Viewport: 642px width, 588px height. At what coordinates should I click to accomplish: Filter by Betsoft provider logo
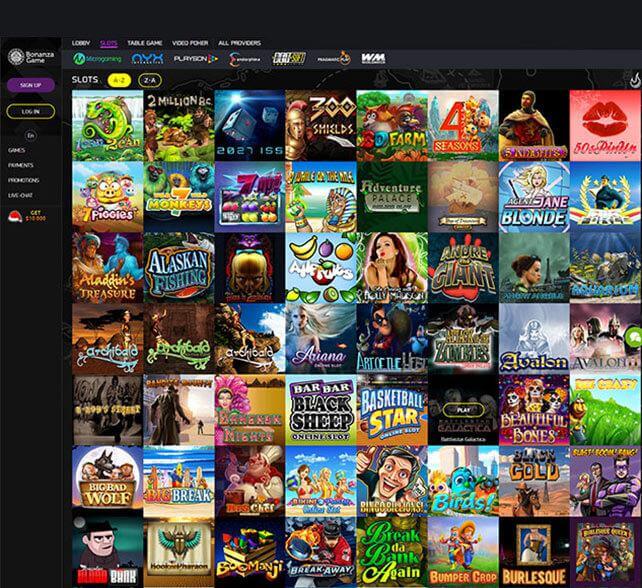point(289,59)
